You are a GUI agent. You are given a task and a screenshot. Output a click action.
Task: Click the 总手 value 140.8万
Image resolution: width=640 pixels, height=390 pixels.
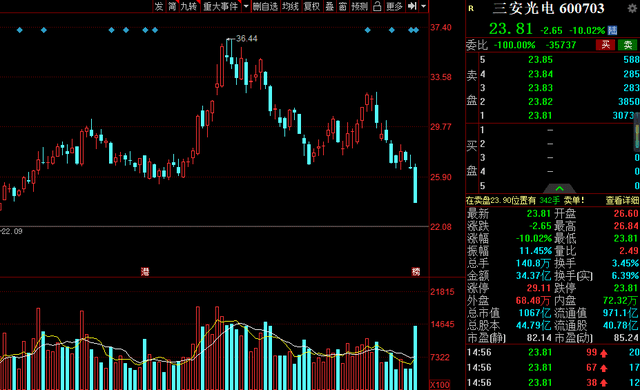point(533,263)
